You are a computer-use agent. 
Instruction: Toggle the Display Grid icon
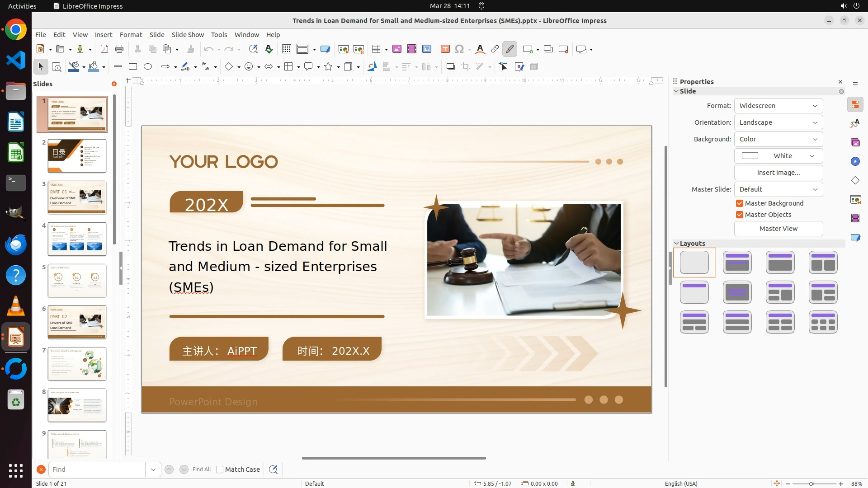[x=286, y=49]
